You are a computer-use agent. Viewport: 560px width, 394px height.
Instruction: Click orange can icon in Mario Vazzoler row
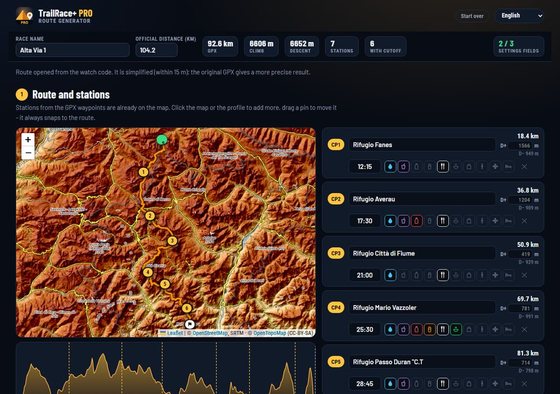[x=430, y=329]
